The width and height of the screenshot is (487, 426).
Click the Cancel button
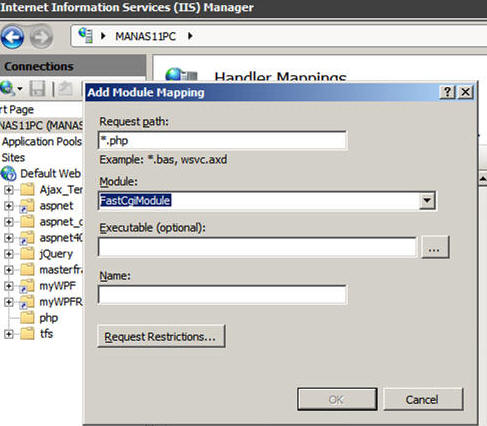click(423, 399)
